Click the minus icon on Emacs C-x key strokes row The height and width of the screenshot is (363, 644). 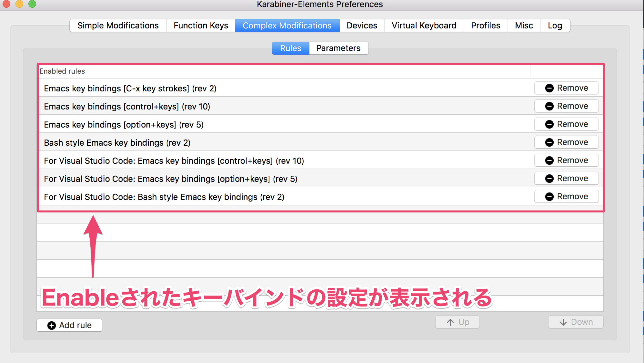549,88
